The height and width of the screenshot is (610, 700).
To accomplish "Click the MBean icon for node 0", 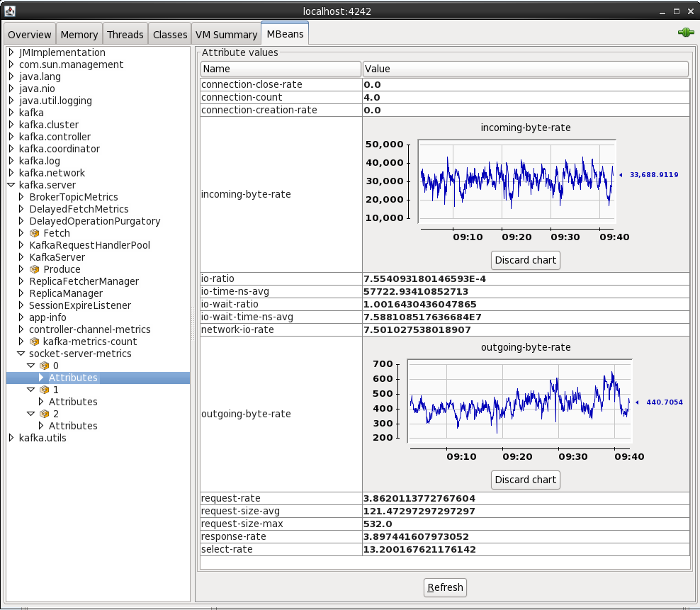I will click(45, 366).
